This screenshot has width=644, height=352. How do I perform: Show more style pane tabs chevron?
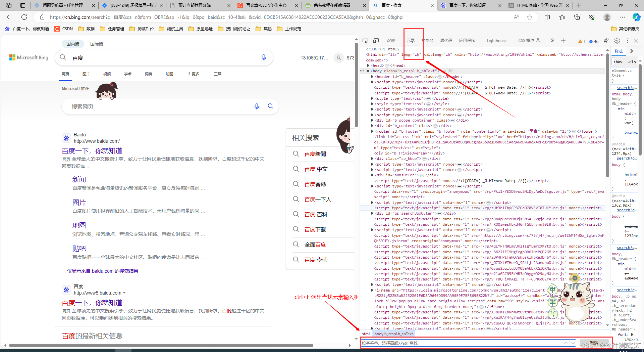click(632, 51)
